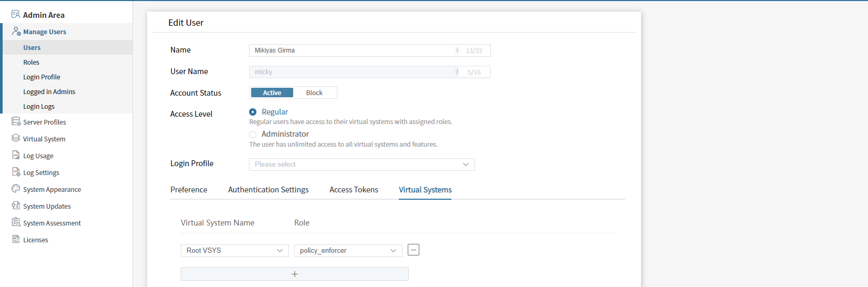Set account status to Block

(x=314, y=93)
